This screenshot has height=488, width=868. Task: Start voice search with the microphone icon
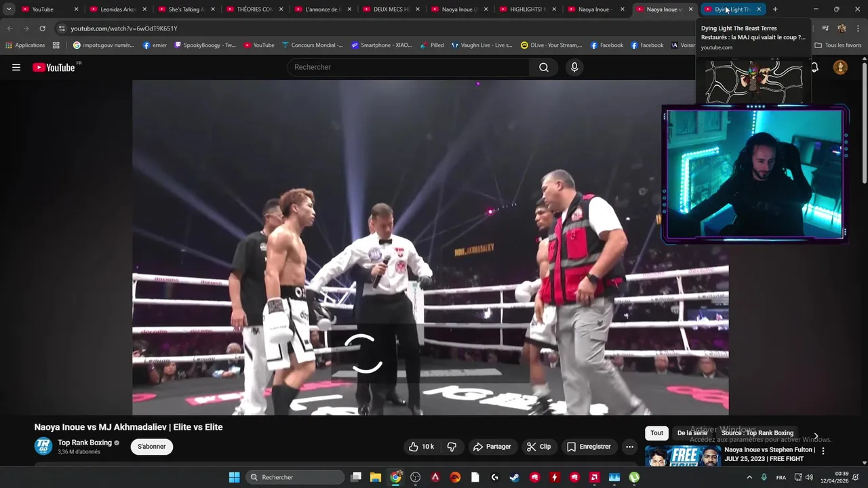pyautogui.click(x=574, y=67)
